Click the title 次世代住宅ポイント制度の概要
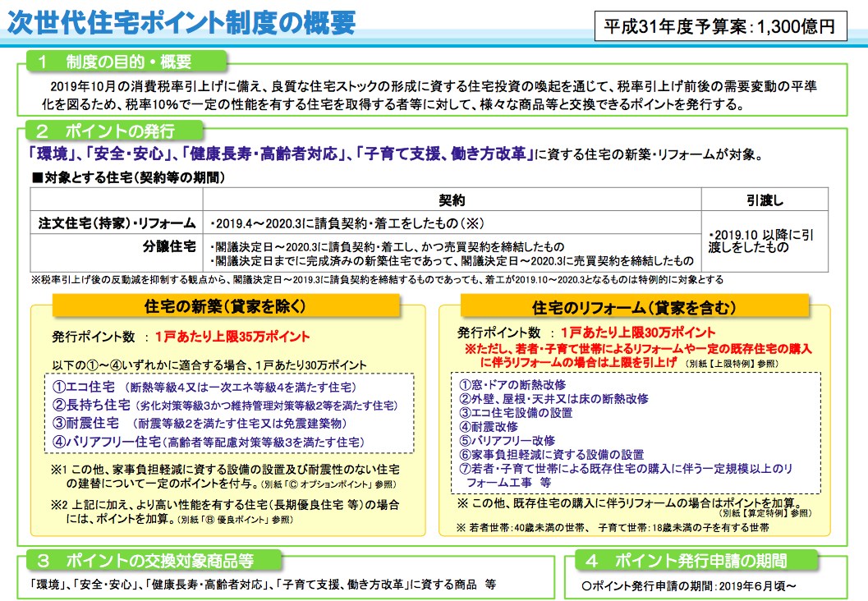 (181, 21)
